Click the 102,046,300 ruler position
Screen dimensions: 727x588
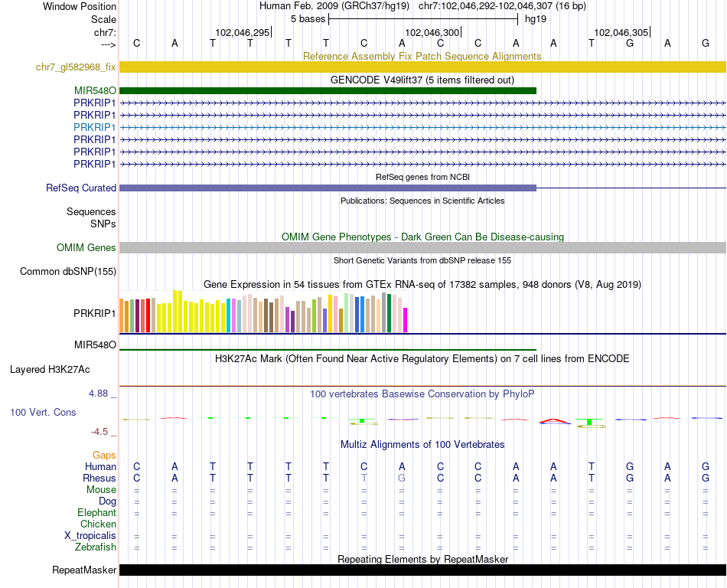(x=432, y=32)
